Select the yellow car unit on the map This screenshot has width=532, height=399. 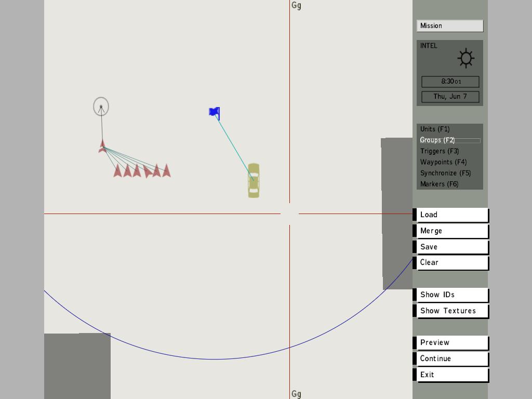(254, 180)
